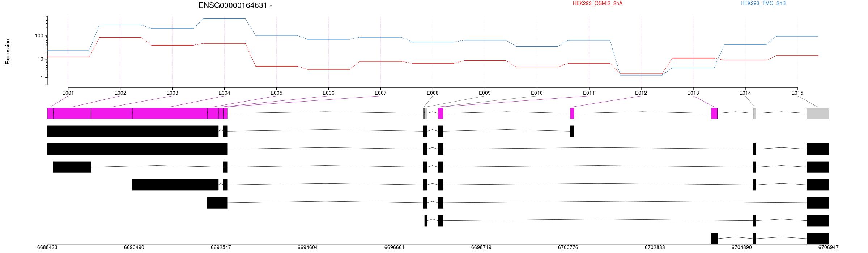Image resolution: width=868 pixels, height=253 pixels.
Task: Click the E011 exon label
Action: pyautogui.click(x=589, y=93)
